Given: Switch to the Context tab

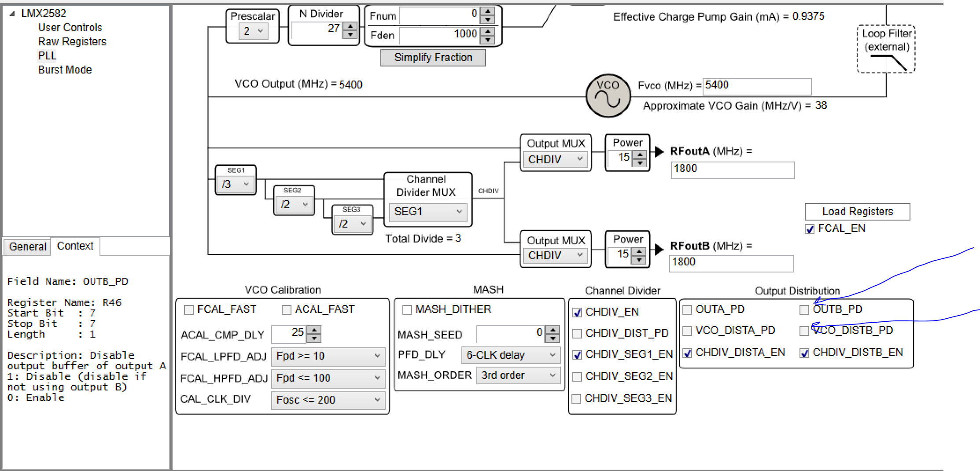Looking at the screenshot, I should pyautogui.click(x=75, y=246).
